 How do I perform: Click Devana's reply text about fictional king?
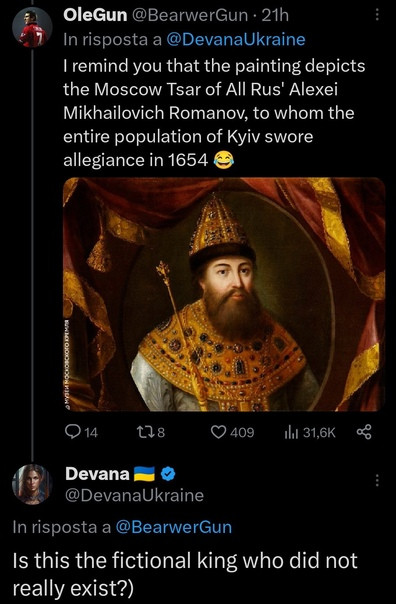pyautogui.click(x=185, y=574)
